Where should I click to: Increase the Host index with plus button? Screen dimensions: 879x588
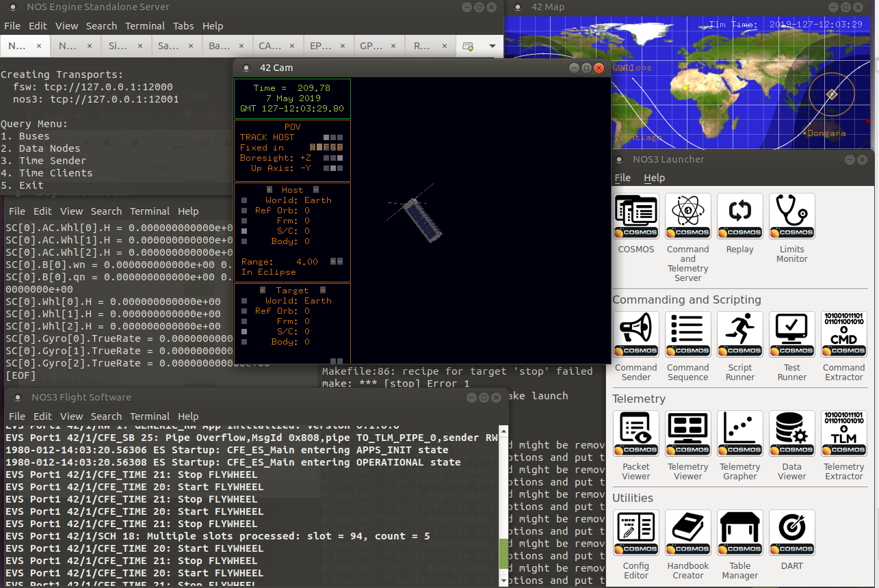click(x=270, y=189)
